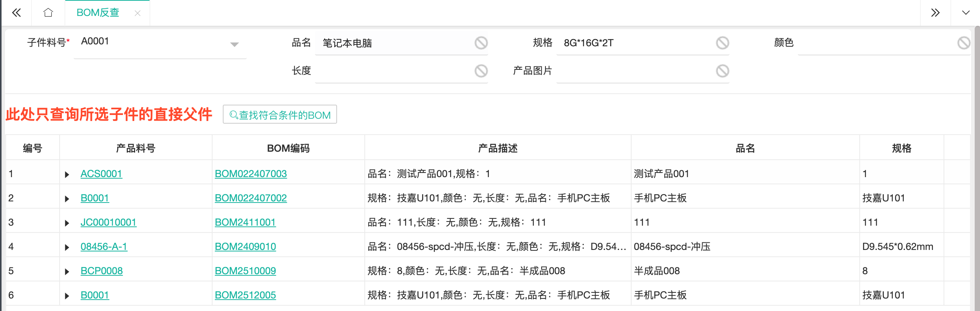Open tab options dropdown chevron at top right
980x311 pixels.
point(966,13)
